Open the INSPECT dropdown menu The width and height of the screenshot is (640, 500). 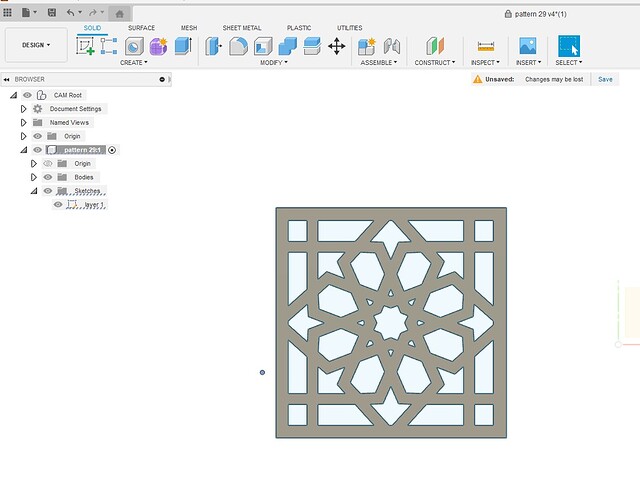pyautogui.click(x=485, y=62)
